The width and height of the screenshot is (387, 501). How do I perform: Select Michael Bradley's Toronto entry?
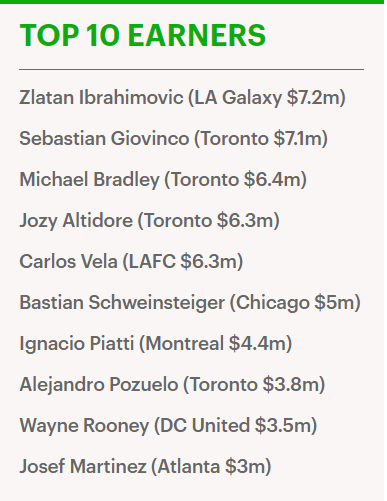[x=163, y=180]
